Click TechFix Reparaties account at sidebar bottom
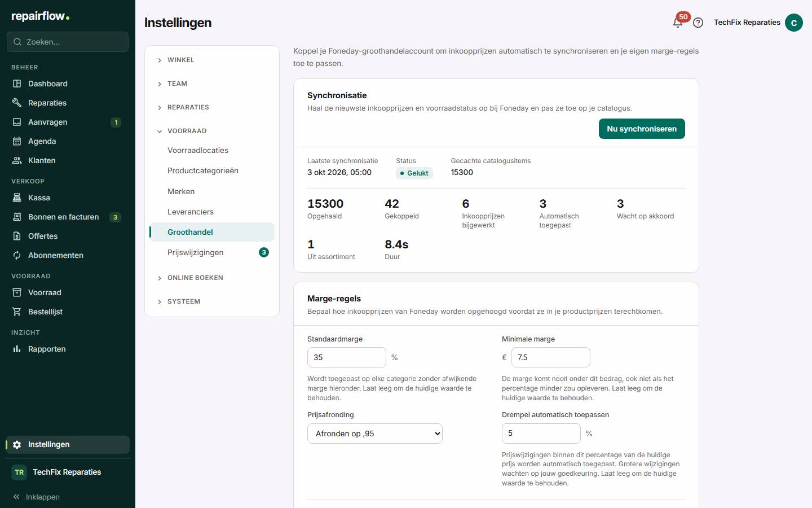Screen dimensions: 812x508 (x=68, y=472)
